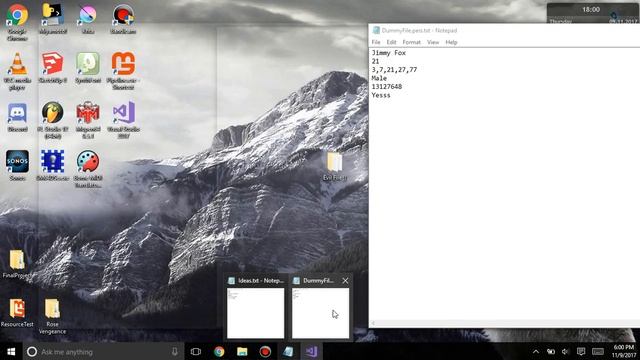The width and height of the screenshot is (640, 360).
Task: Open the View menu in Notepad
Action: (x=433, y=42)
